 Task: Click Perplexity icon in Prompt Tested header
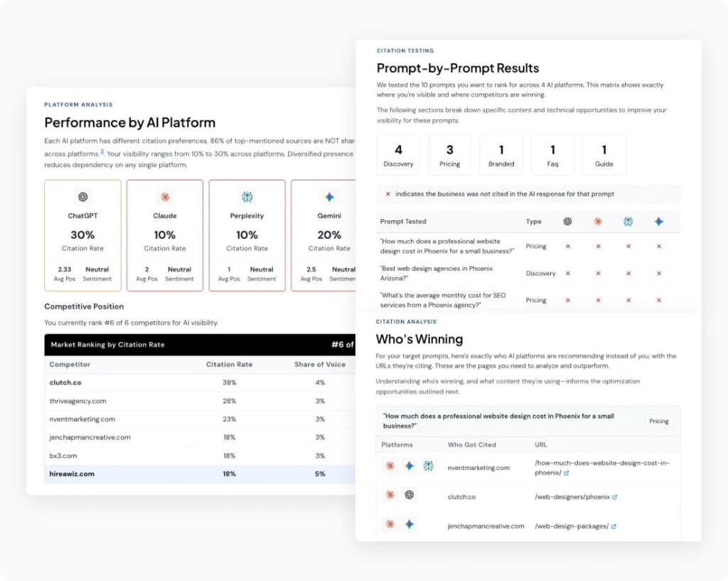tap(628, 222)
